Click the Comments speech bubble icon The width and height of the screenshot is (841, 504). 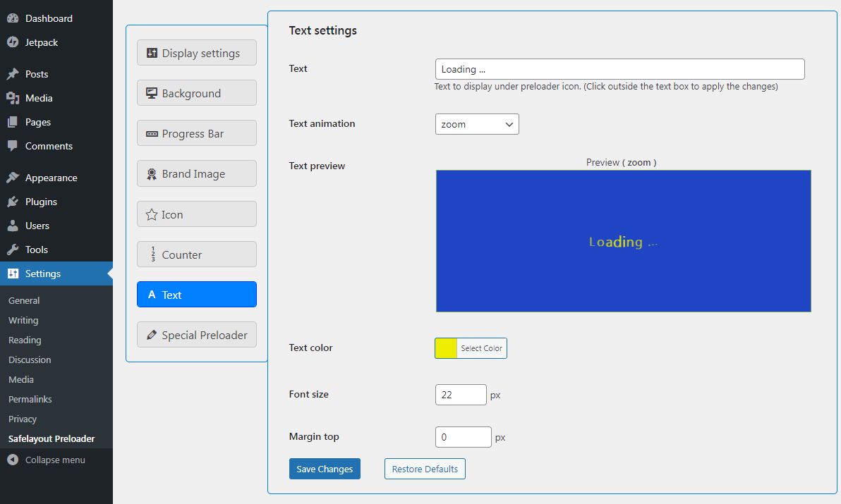click(13, 146)
